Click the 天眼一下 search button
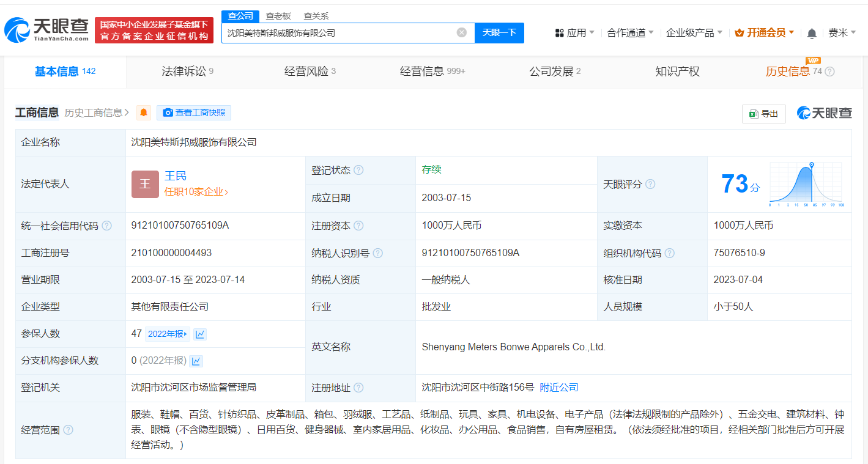868x464 pixels. click(x=500, y=32)
